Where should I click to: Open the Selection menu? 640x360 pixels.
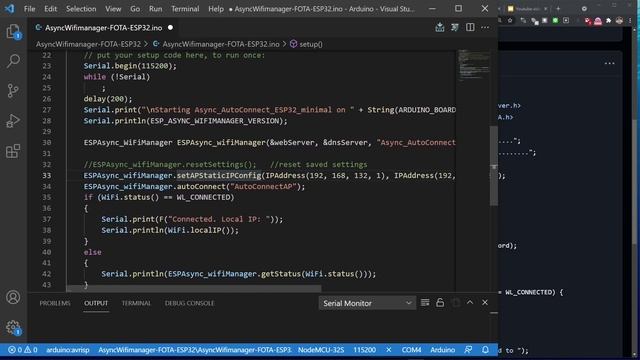pyautogui.click(x=81, y=9)
